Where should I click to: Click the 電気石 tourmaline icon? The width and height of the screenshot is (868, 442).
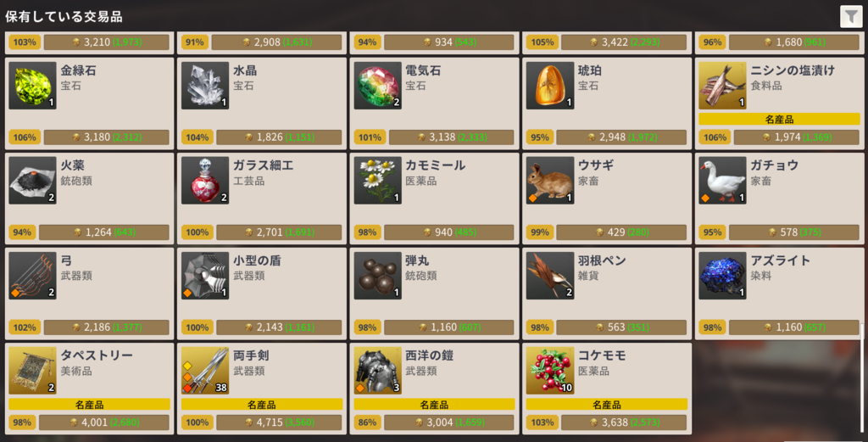tap(377, 86)
